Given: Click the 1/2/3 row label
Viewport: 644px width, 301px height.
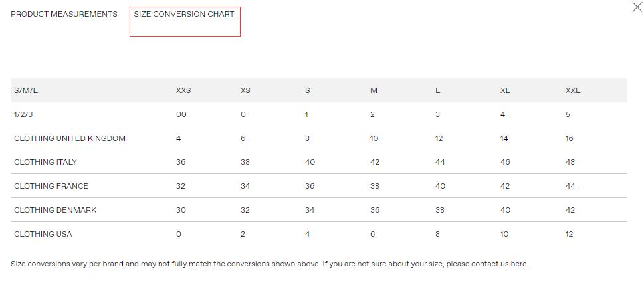Looking at the screenshot, I should point(23,114).
